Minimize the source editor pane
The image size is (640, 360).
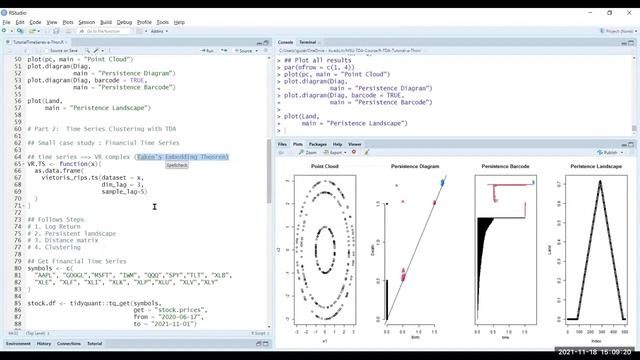(x=259, y=42)
